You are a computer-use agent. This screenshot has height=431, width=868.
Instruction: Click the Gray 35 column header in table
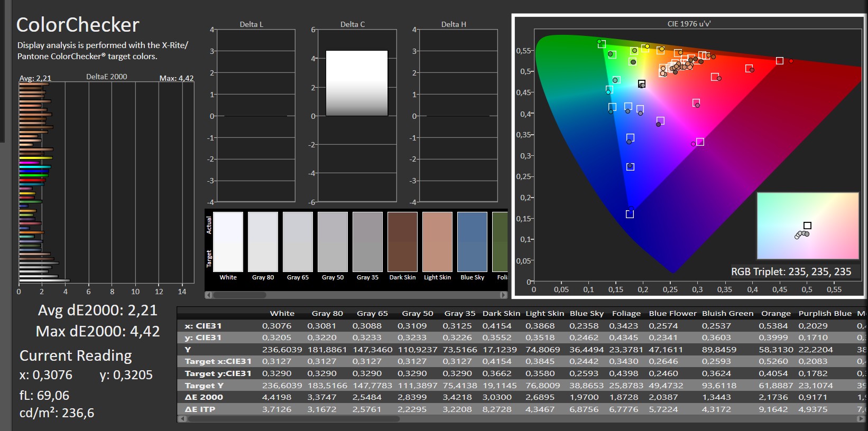coord(459,313)
